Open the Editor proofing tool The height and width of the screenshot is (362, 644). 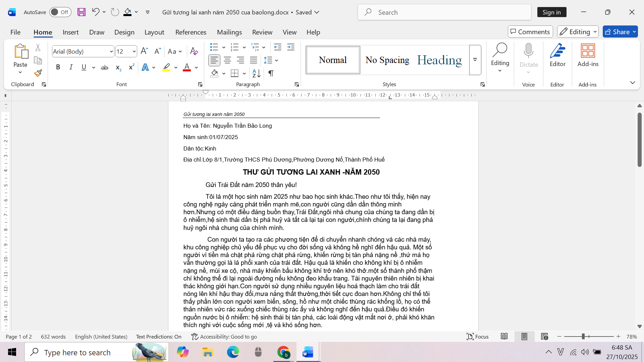pyautogui.click(x=557, y=55)
